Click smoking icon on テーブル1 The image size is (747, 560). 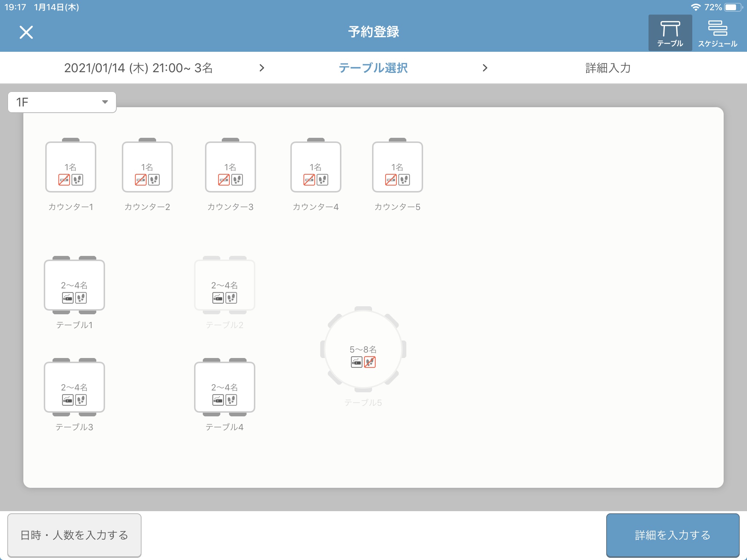click(68, 298)
